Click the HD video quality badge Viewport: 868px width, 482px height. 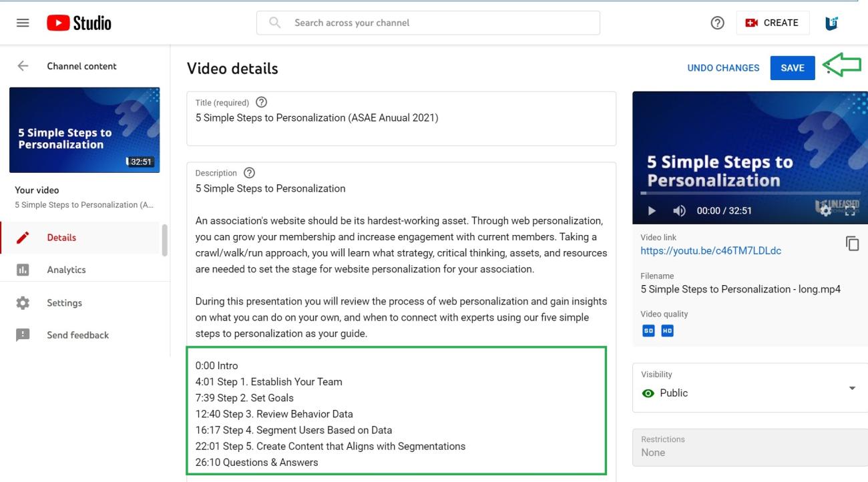[x=667, y=330]
